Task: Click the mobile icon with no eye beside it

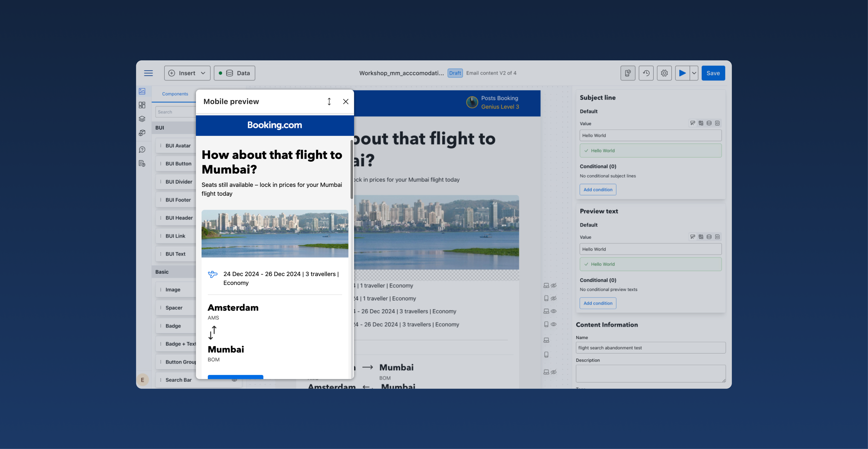Action: click(546, 355)
